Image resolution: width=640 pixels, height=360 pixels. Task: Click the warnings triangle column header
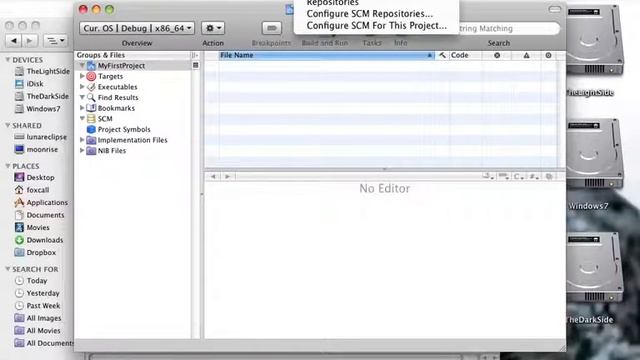pyautogui.click(x=526, y=55)
